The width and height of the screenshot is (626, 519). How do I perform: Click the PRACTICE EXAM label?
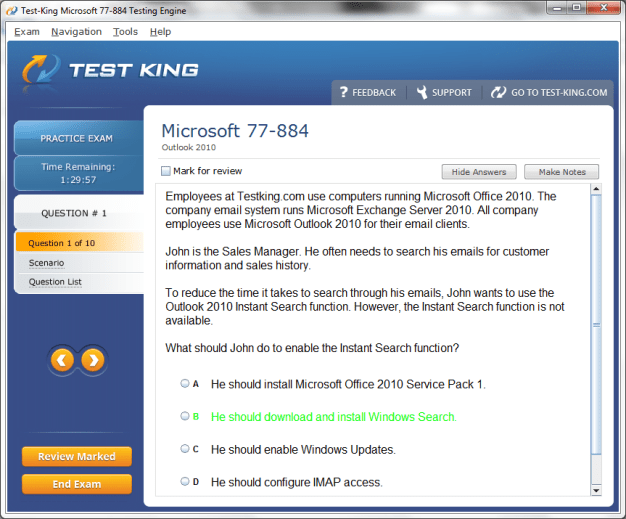(x=77, y=139)
